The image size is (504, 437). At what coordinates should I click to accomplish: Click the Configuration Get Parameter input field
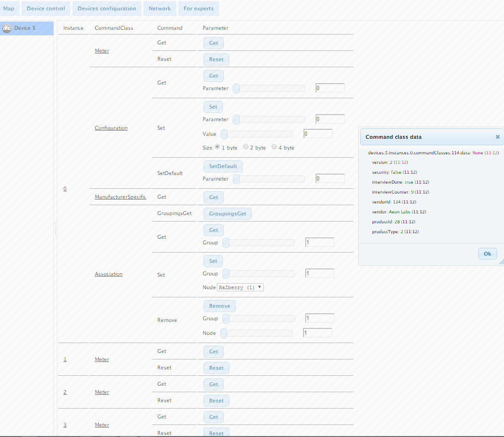coord(330,88)
